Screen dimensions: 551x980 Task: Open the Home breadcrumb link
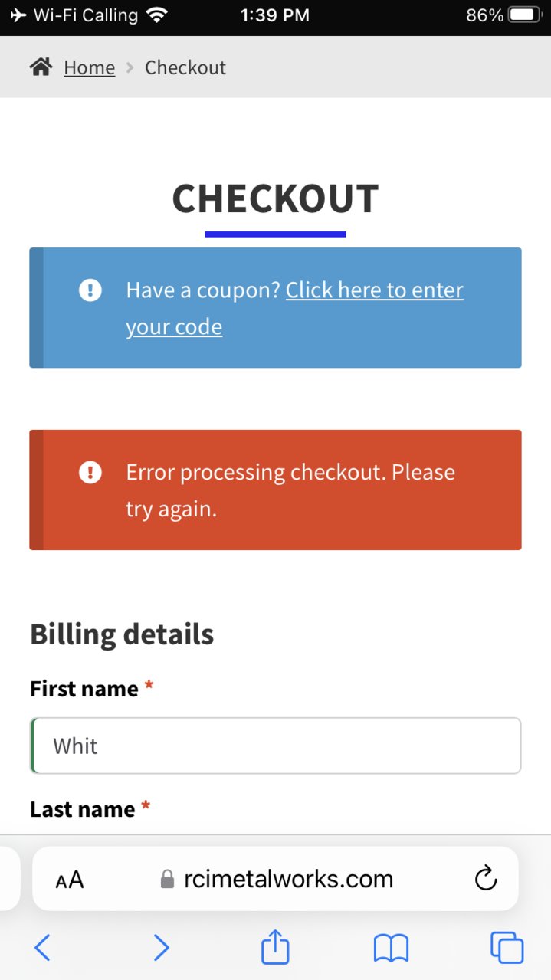click(89, 67)
